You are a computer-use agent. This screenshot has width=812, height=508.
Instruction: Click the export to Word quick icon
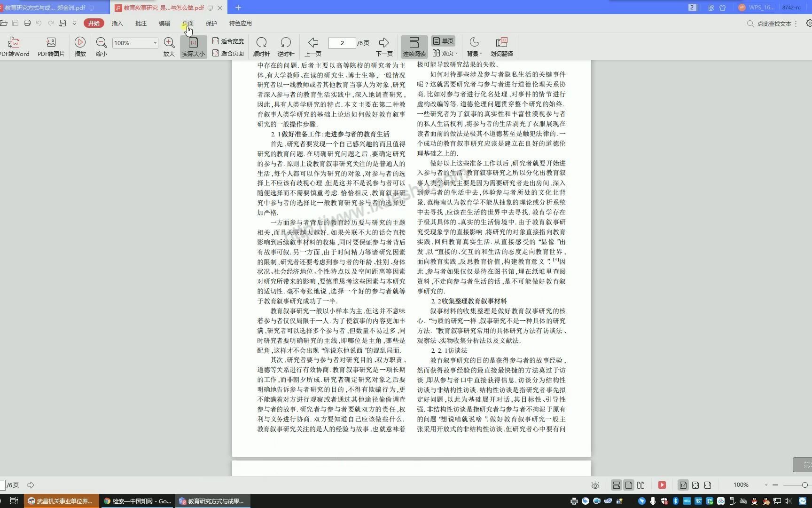62,23
